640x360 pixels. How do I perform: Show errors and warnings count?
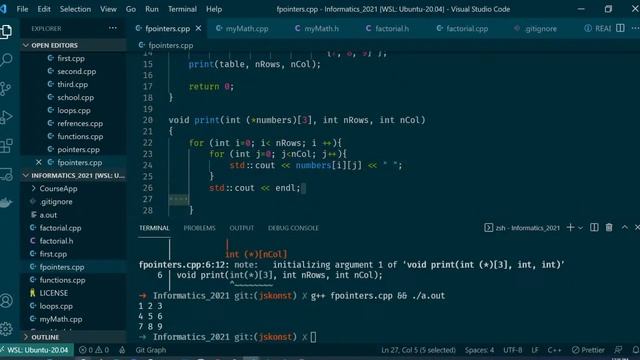tap(94, 350)
